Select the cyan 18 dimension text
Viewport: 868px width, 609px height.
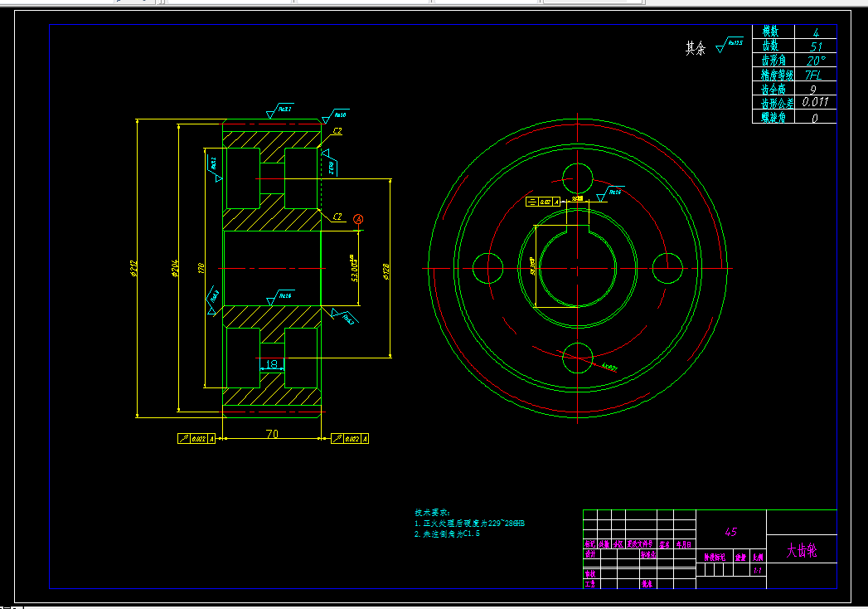tap(272, 364)
